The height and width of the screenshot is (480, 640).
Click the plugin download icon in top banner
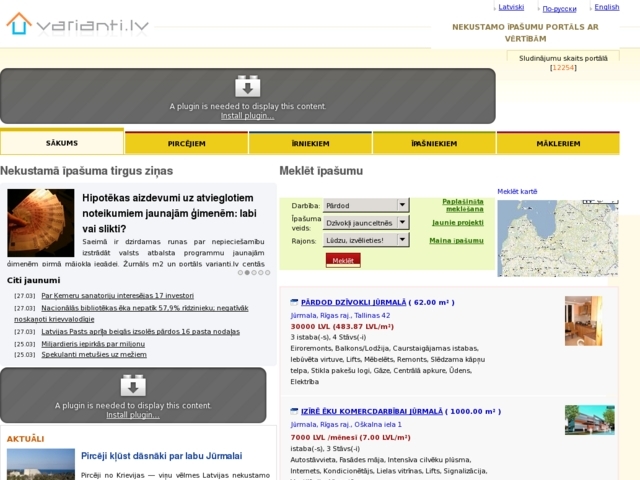(x=247, y=87)
